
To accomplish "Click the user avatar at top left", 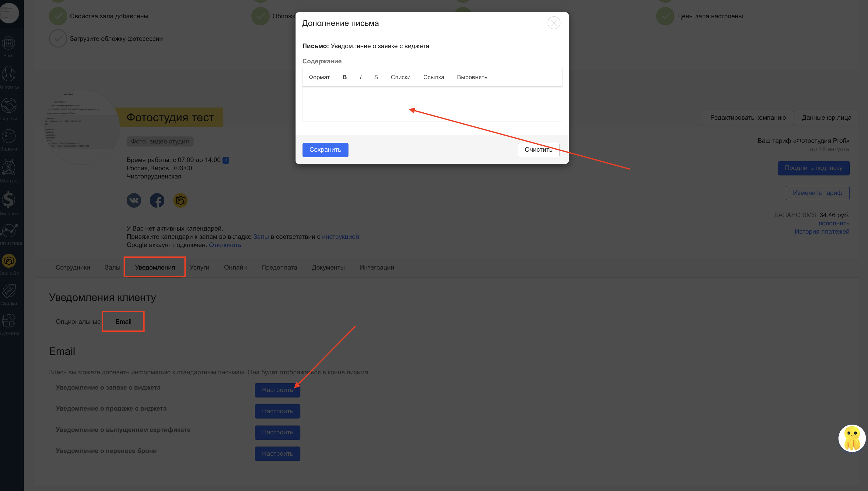I will tap(9, 13).
